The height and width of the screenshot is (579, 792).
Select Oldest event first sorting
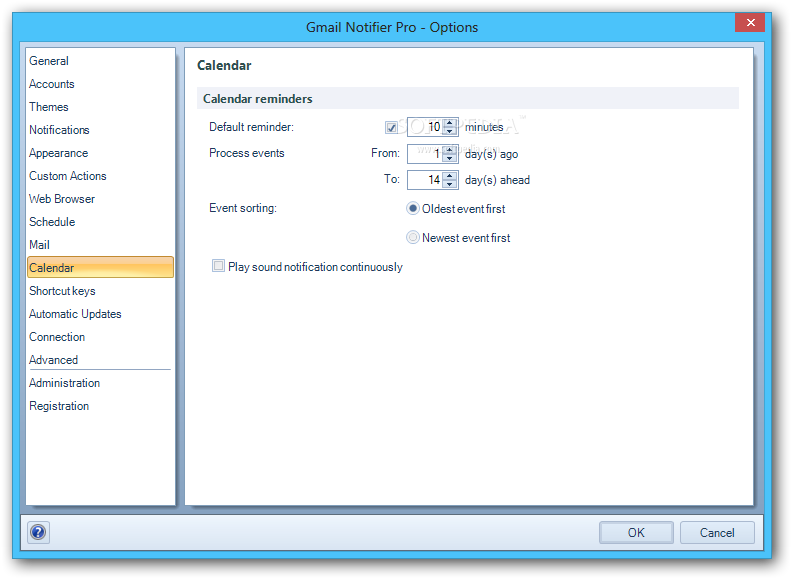click(x=413, y=208)
